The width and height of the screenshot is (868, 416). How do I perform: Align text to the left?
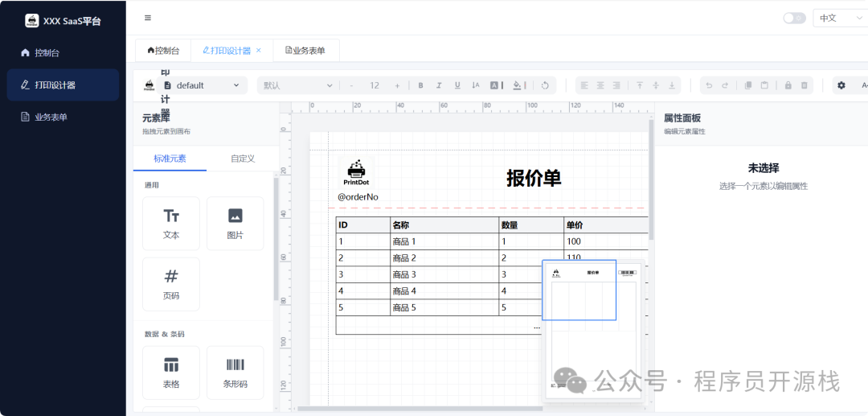pyautogui.click(x=584, y=85)
